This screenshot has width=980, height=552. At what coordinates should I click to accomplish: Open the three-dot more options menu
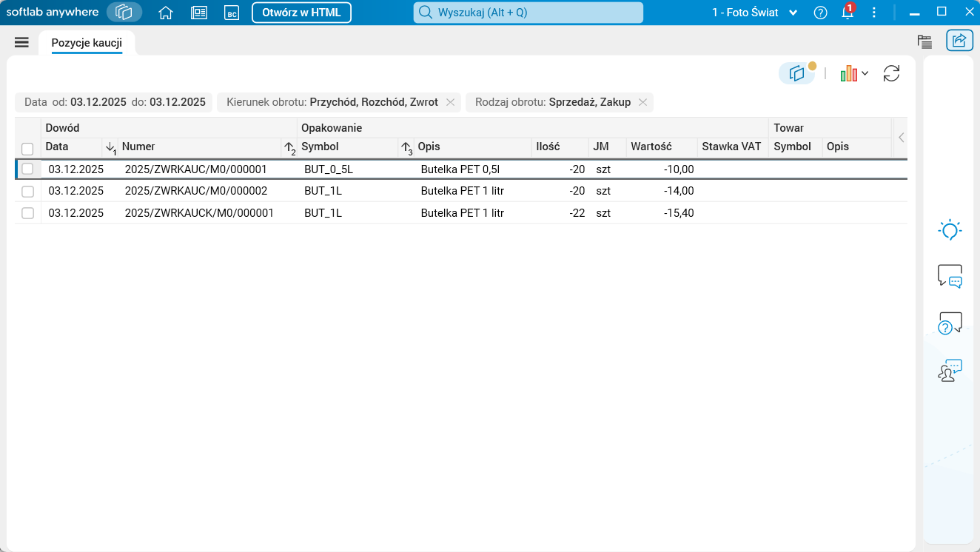pyautogui.click(x=874, y=13)
